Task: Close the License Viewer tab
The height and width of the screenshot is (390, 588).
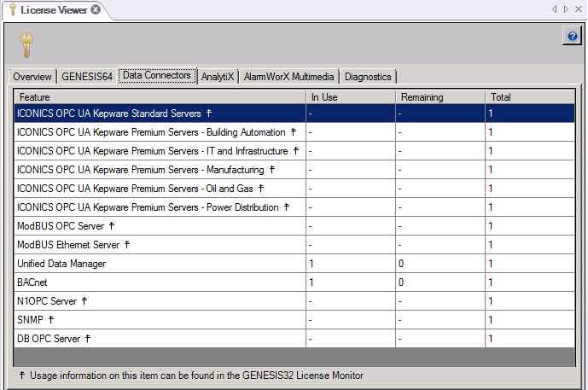Action: (96, 9)
